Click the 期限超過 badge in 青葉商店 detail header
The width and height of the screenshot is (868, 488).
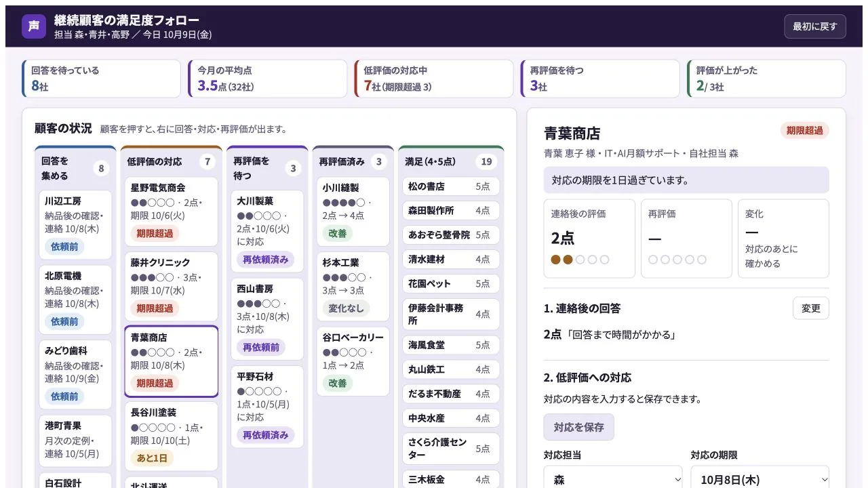(x=804, y=131)
